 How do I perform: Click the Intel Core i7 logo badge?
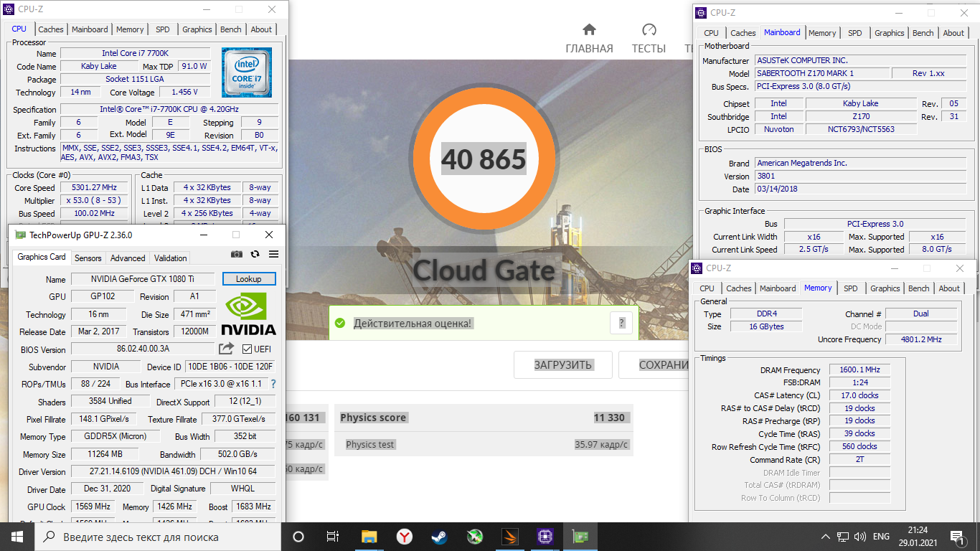coord(246,72)
